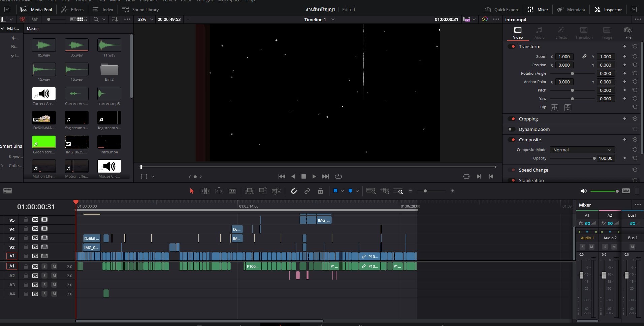Open the Index panel
This screenshot has height=326, width=644.
tap(103, 9)
